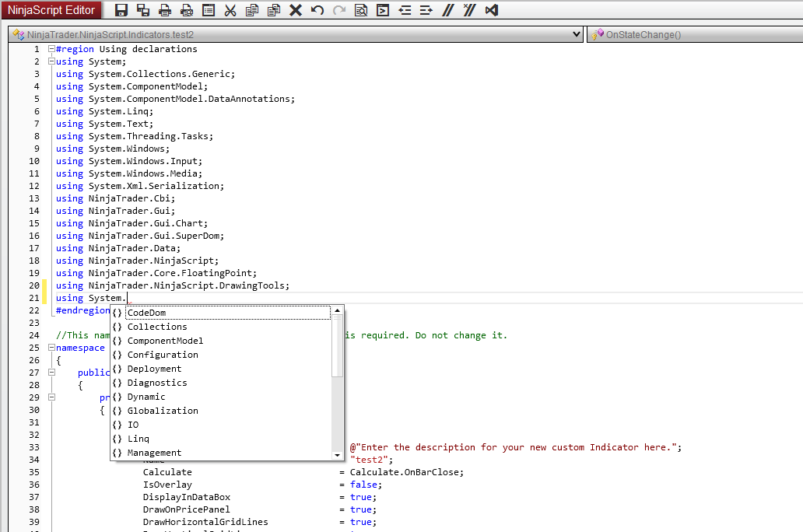This screenshot has width=803, height=532.
Task: Select Dynamic in autocomplete list
Action: pos(221,397)
